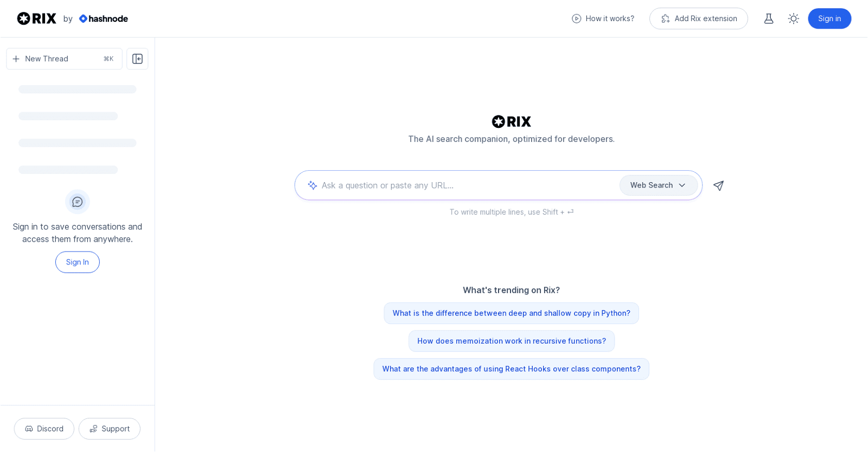Expand search options using the dropdown arrow

click(682, 185)
